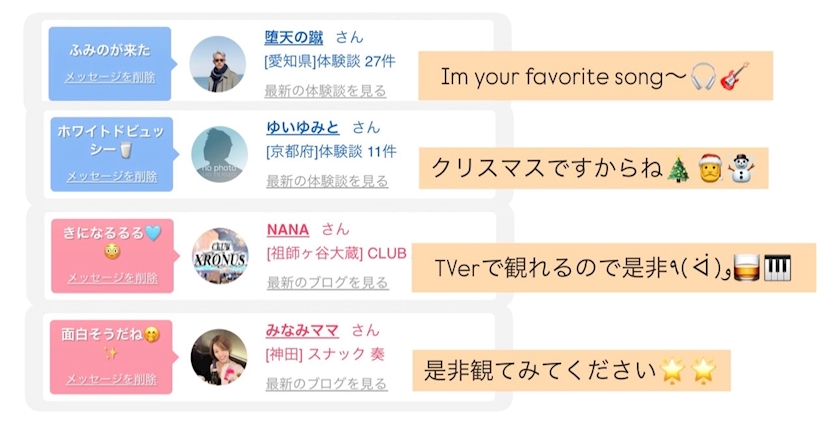This screenshot has width=840, height=427.
Task: Click ゆいゆみと no-photo avatar
Action: pyautogui.click(x=219, y=154)
